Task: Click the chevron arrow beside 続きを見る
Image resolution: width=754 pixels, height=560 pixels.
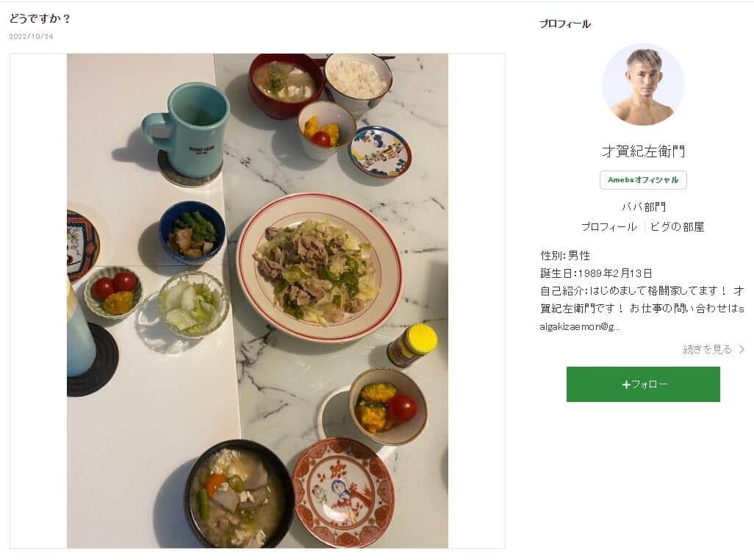Action: [x=740, y=350]
